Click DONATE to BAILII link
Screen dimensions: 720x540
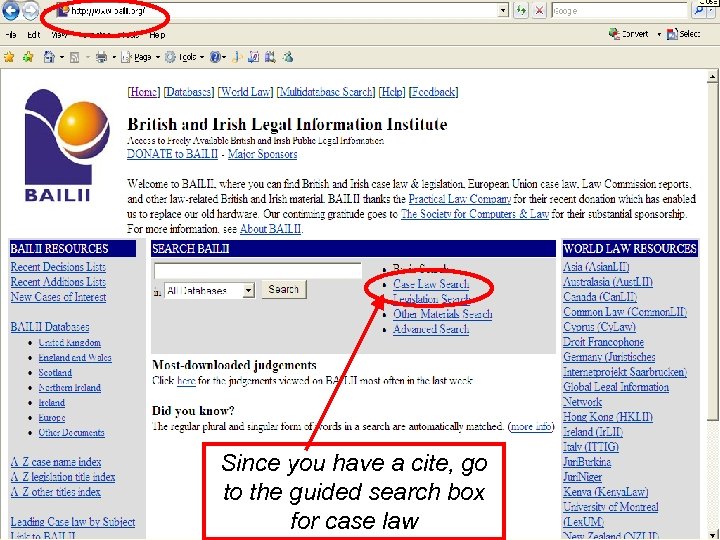pyautogui.click(x=172, y=154)
